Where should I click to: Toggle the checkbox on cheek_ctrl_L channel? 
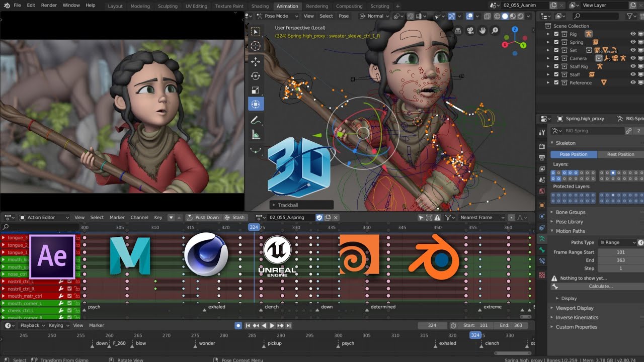point(69,311)
